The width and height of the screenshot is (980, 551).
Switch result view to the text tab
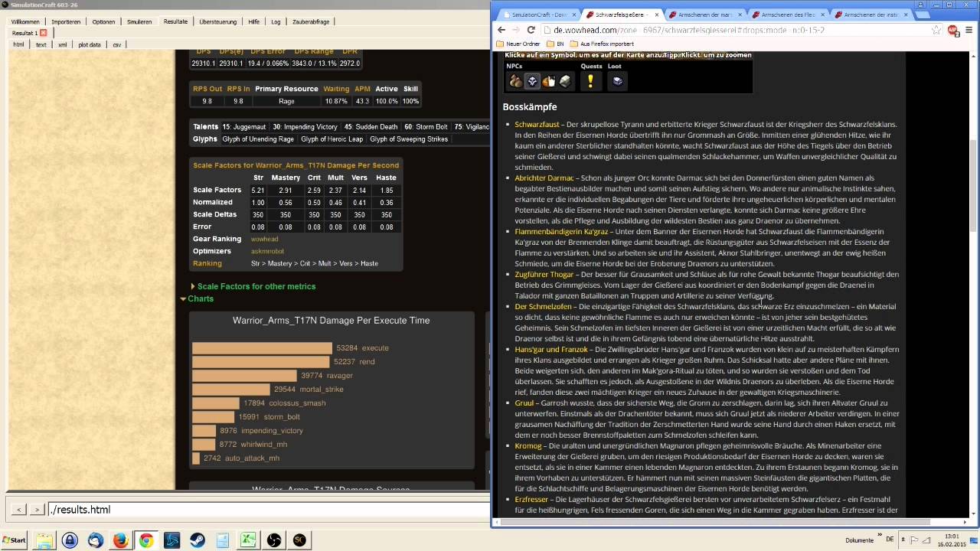click(41, 44)
